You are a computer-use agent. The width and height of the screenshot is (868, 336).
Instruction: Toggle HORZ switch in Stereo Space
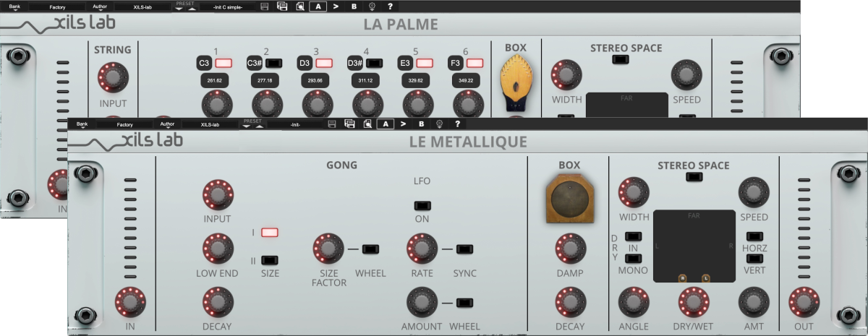click(x=754, y=236)
